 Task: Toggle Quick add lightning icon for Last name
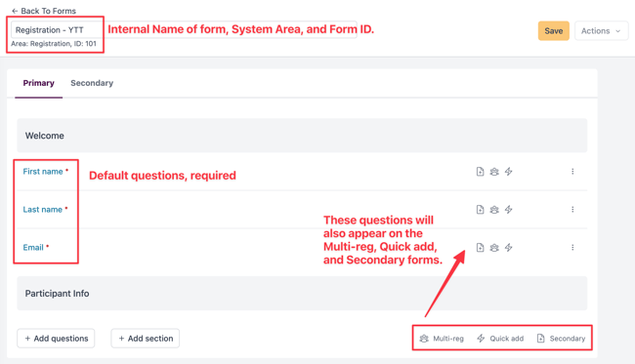pos(509,210)
